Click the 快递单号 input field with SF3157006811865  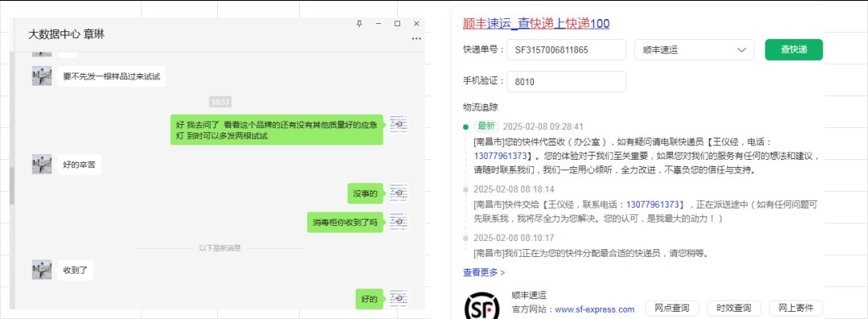(566, 50)
